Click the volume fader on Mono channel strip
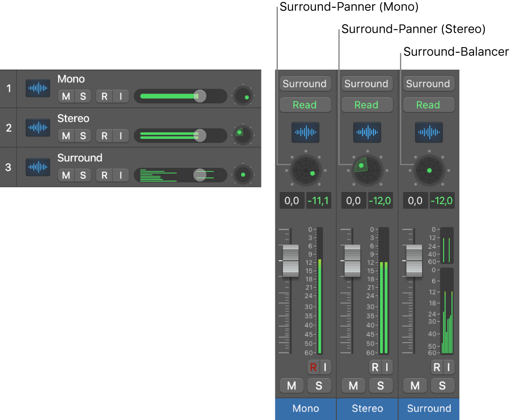The image size is (516, 420). click(290, 260)
